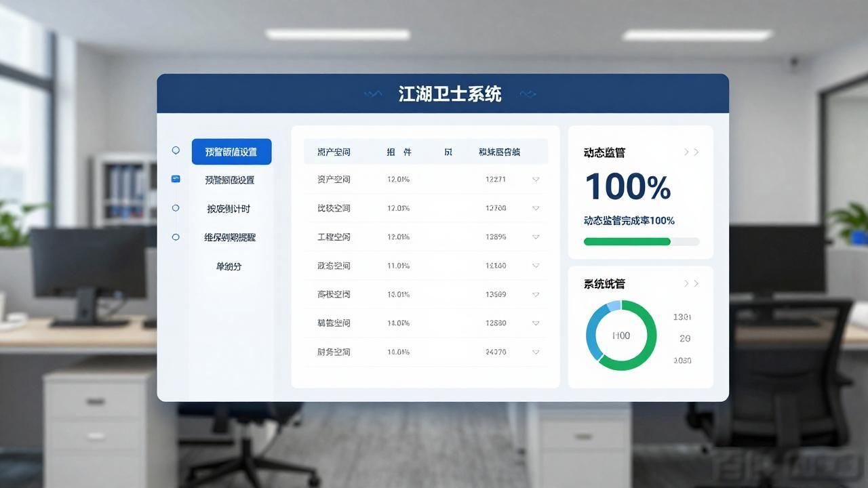Open the sidebar item ending in 倒计时
868x488 pixels.
(x=229, y=209)
